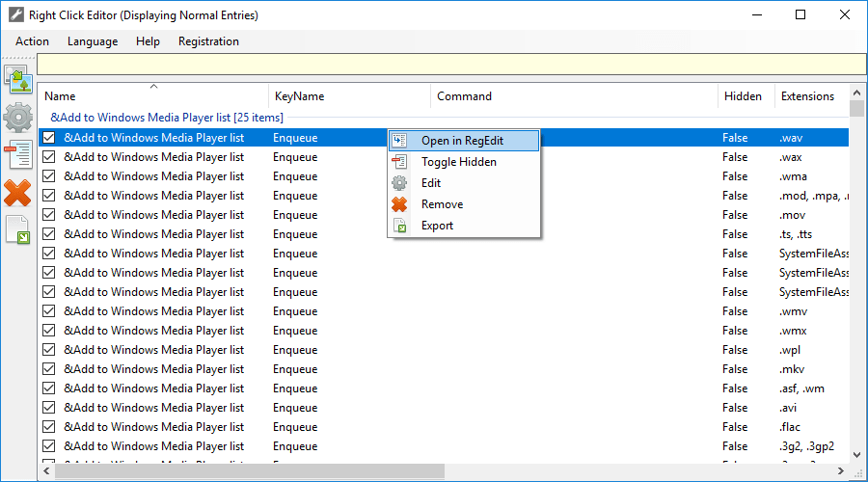Maximize the Right Click Editor window
The image size is (868, 482).
tap(800, 14)
